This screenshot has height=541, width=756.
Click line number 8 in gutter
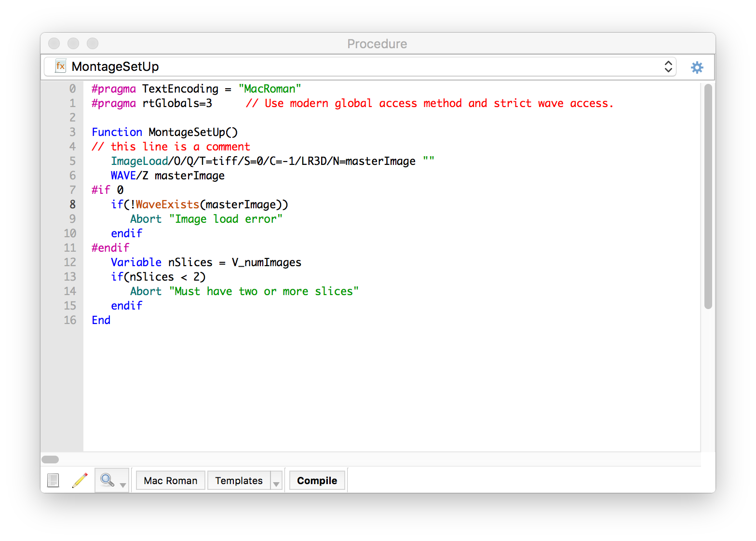pyautogui.click(x=72, y=204)
